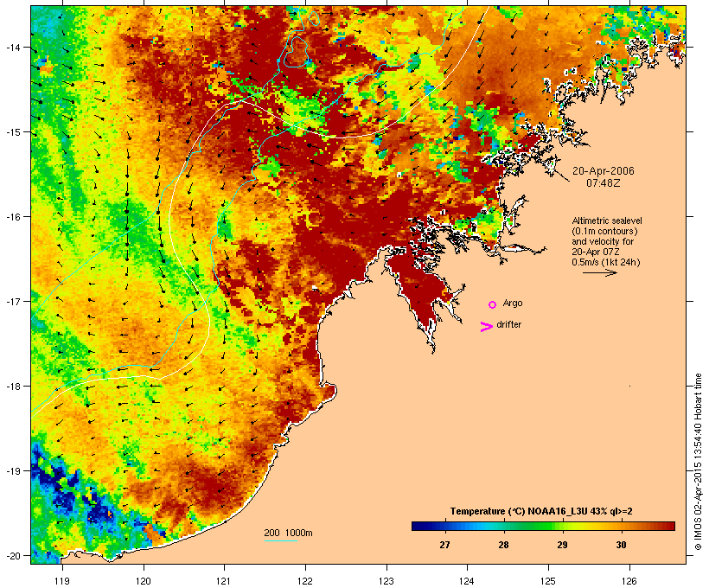709x588 pixels.
Task: Click the longitude label 126
Action: pos(629,581)
